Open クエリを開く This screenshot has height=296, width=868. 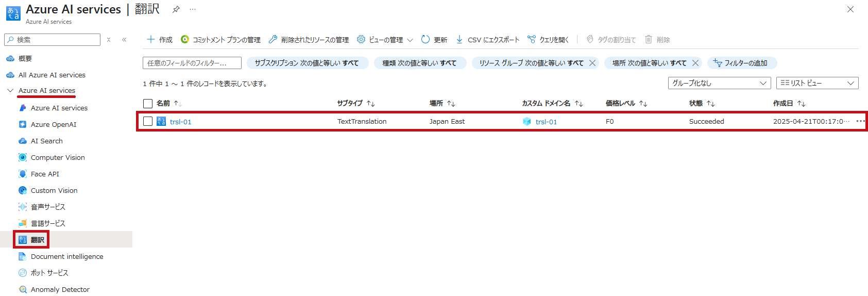click(548, 40)
